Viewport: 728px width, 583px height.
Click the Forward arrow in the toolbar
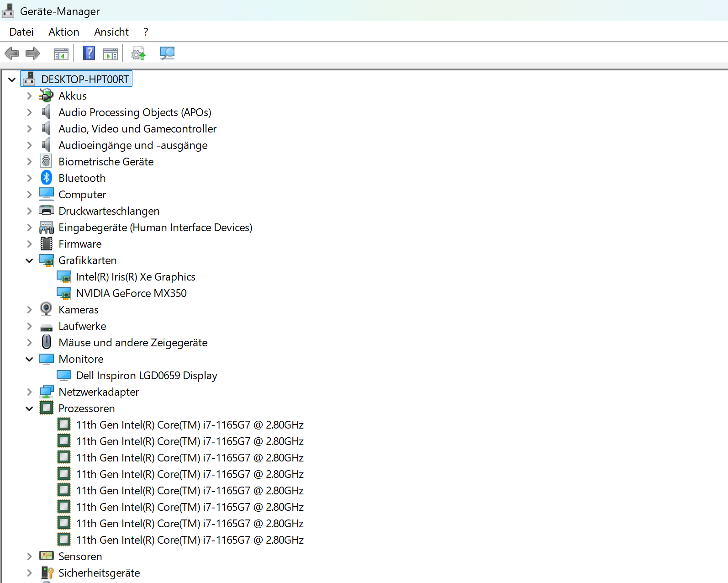pos(33,53)
